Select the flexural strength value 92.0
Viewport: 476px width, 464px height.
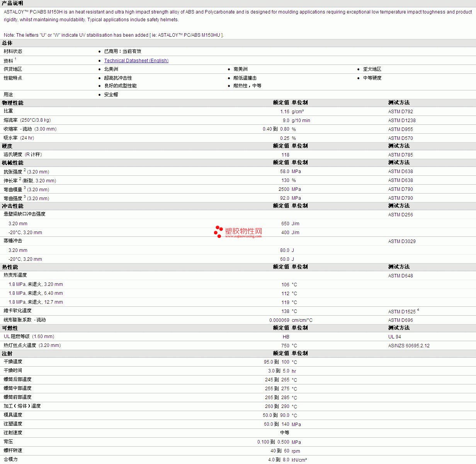pyautogui.click(x=285, y=198)
